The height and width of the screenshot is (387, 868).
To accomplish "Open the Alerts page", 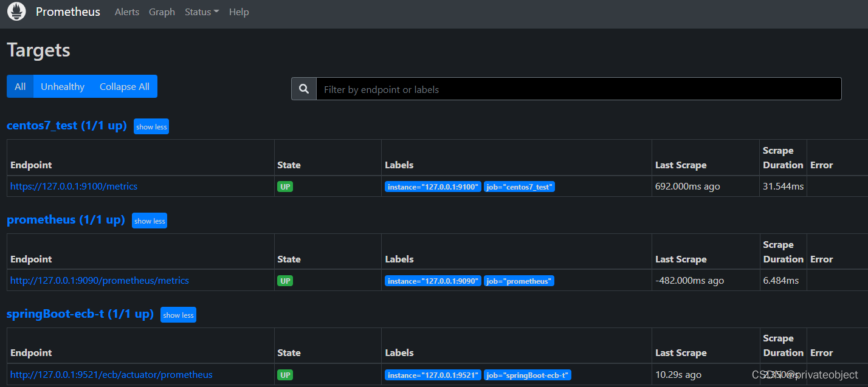I will pyautogui.click(x=127, y=12).
